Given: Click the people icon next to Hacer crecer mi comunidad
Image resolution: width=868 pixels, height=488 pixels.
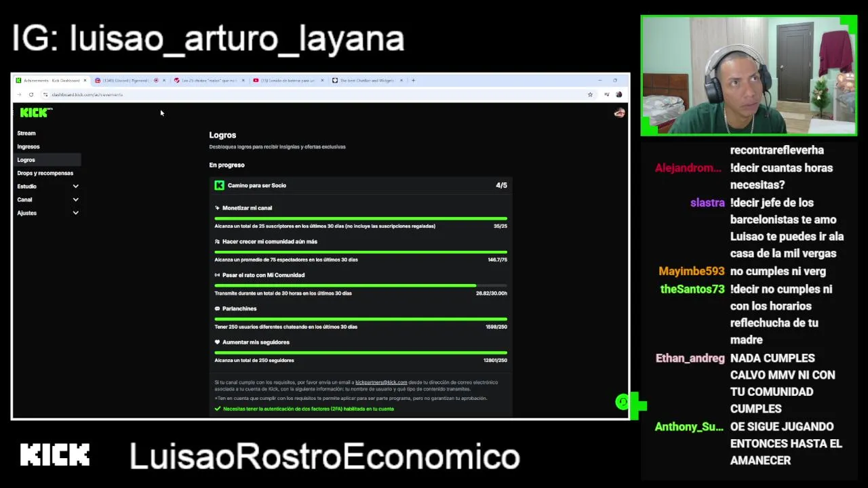Looking at the screenshot, I should click(x=217, y=241).
